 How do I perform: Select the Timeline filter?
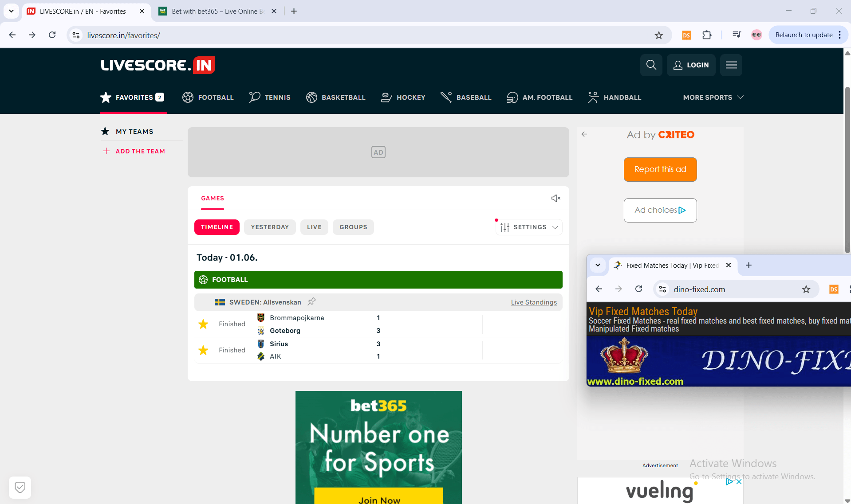(217, 227)
